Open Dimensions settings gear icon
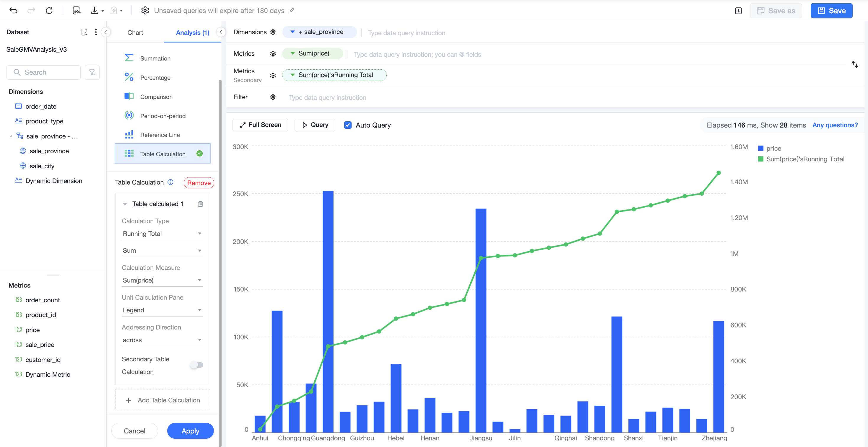 (273, 32)
